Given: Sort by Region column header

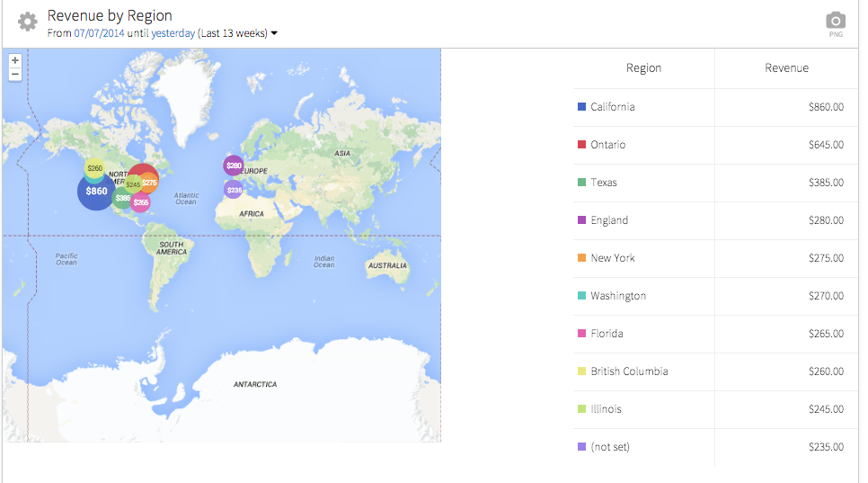Looking at the screenshot, I should [643, 68].
